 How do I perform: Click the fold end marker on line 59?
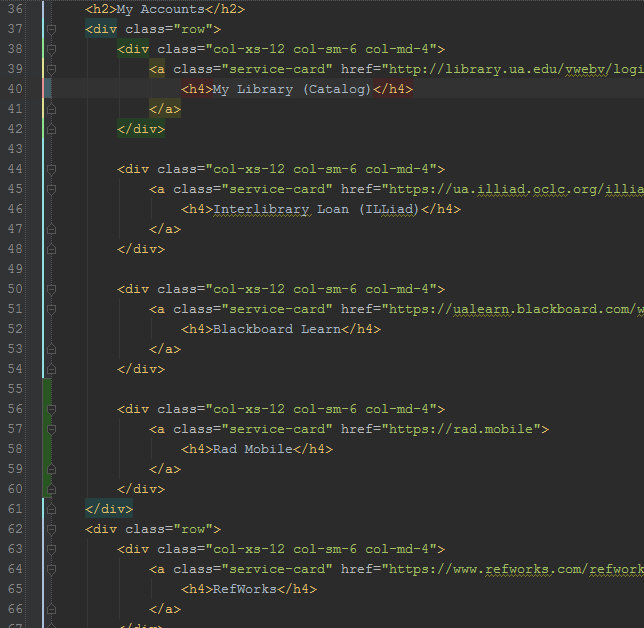coord(51,469)
